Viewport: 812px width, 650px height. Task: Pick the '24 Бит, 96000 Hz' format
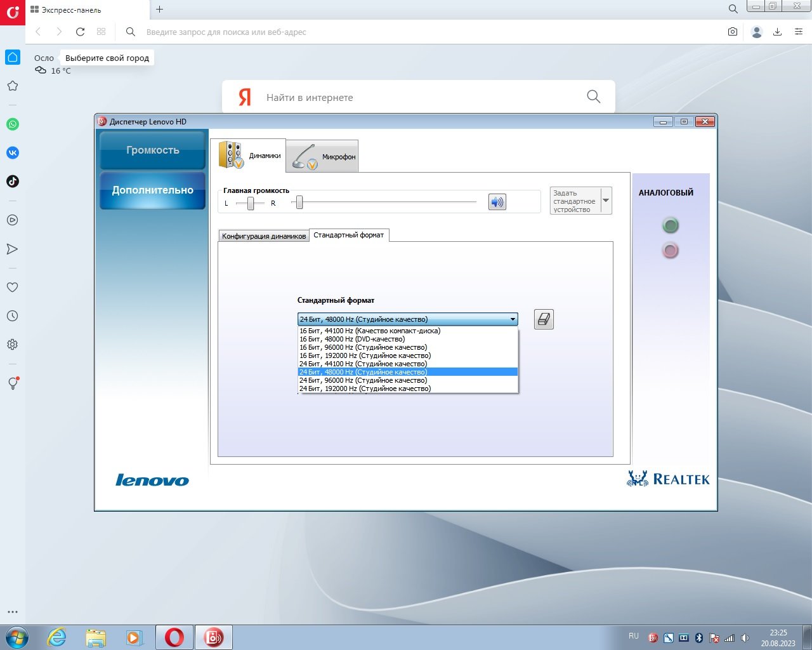408,380
